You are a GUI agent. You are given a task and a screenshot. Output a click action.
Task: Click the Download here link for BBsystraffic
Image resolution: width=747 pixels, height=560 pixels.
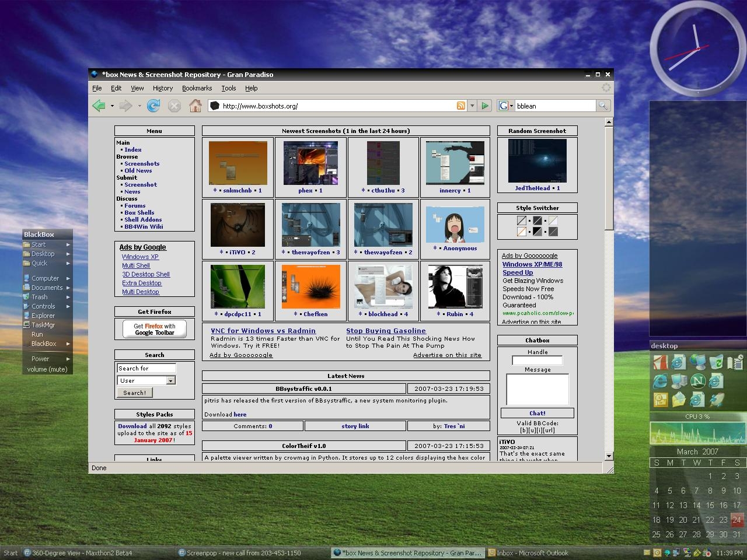pyautogui.click(x=240, y=414)
